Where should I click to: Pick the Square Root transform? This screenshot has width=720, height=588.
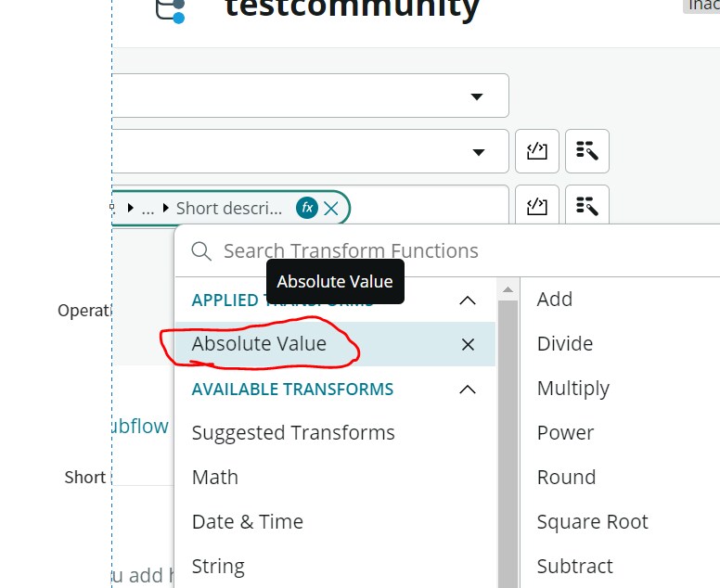pos(592,521)
